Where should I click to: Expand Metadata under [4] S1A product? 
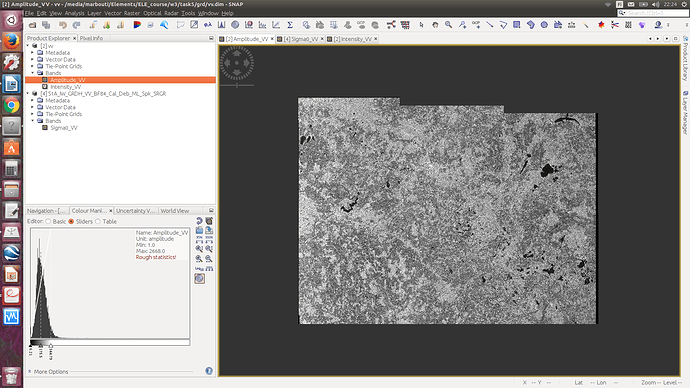[x=33, y=100]
